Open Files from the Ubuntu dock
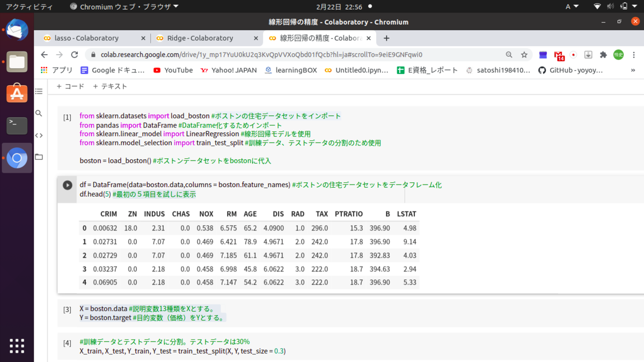 [17, 62]
